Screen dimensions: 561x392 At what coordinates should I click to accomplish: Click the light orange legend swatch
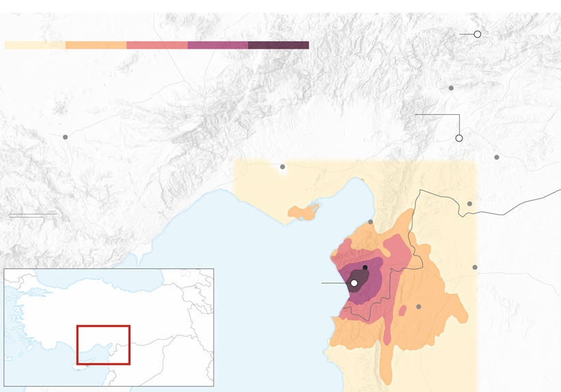96,45
